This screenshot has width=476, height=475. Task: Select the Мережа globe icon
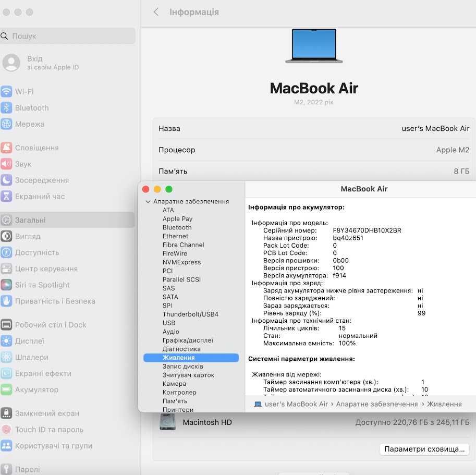6,124
